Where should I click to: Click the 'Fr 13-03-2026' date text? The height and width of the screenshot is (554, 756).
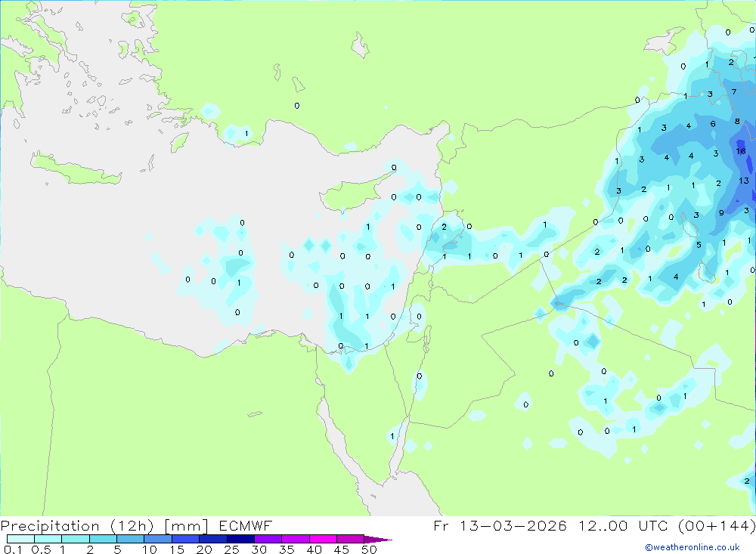click(500, 525)
